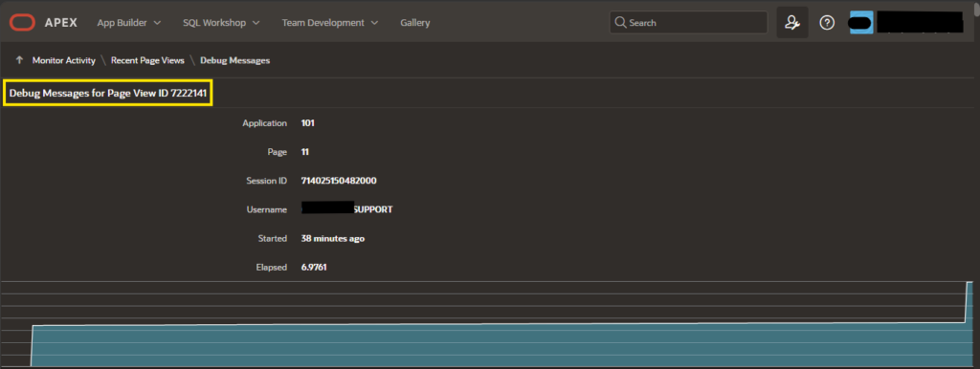Open the Gallery menu item

[x=415, y=23]
